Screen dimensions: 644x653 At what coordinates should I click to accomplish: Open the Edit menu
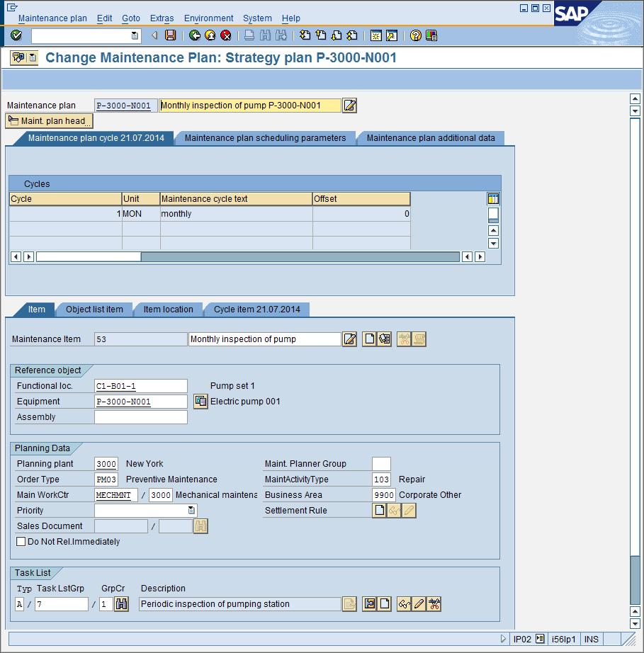coord(105,18)
